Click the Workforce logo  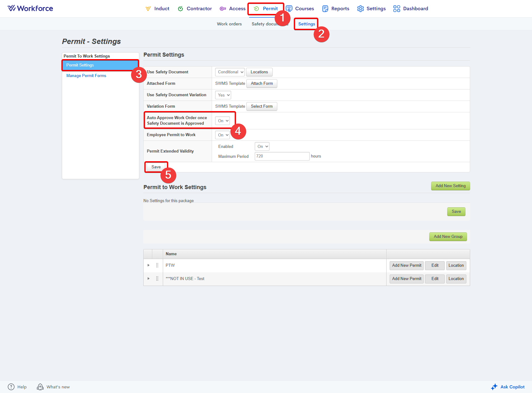[x=30, y=8]
